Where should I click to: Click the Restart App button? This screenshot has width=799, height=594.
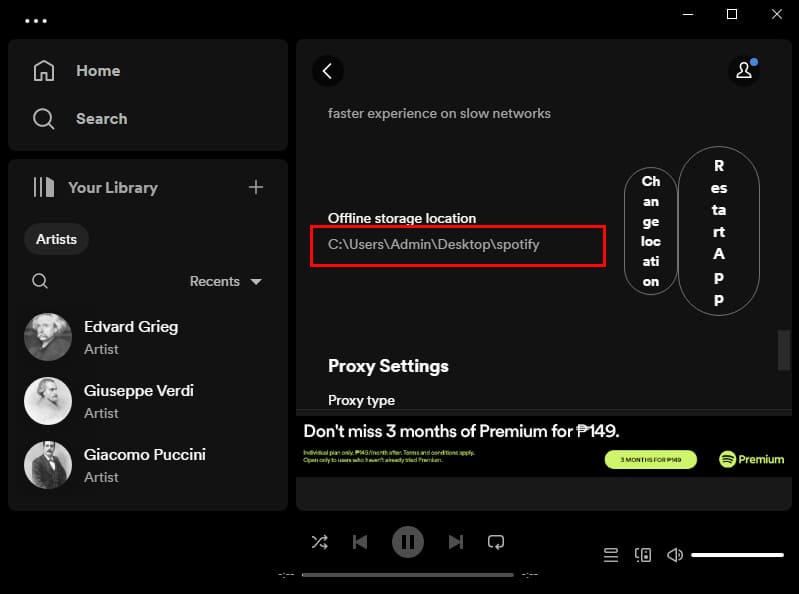click(719, 231)
